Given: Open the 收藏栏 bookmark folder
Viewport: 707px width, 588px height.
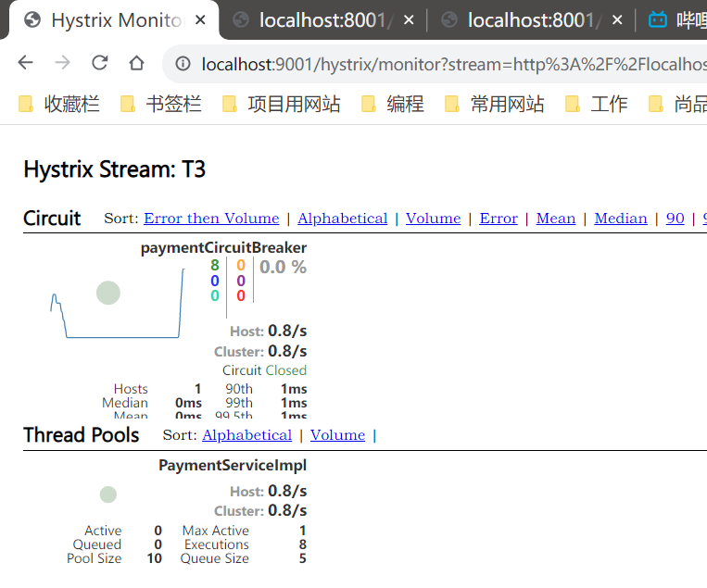Looking at the screenshot, I should (59, 104).
